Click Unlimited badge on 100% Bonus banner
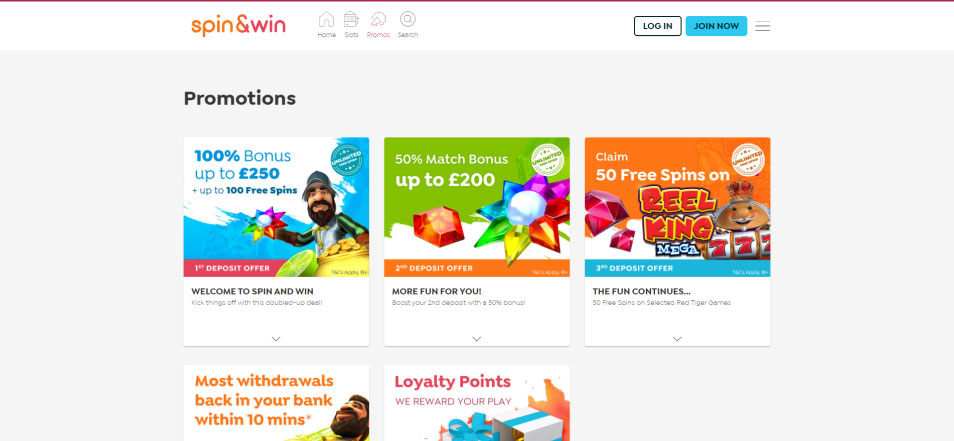The width and height of the screenshot is (954, 441). (x=347, y=160)
